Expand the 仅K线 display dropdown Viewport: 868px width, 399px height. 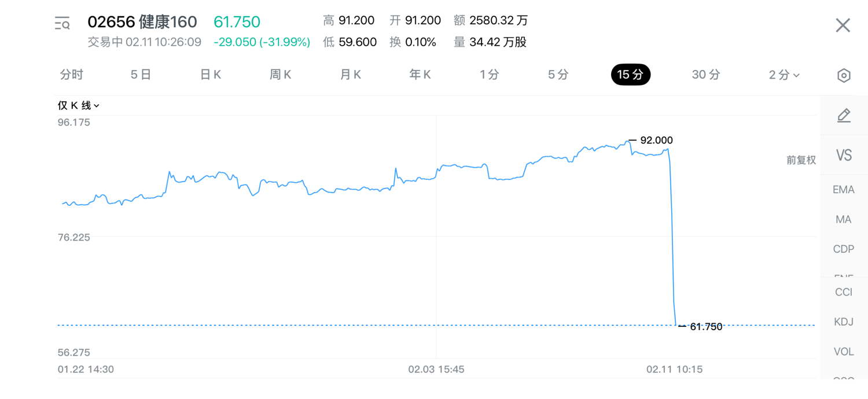[x=79, y=106]
